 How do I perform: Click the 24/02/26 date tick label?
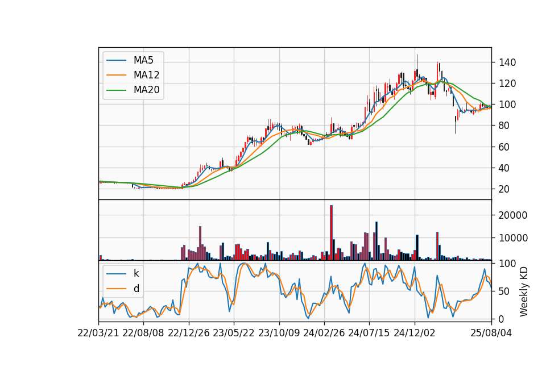click(324, 333)
